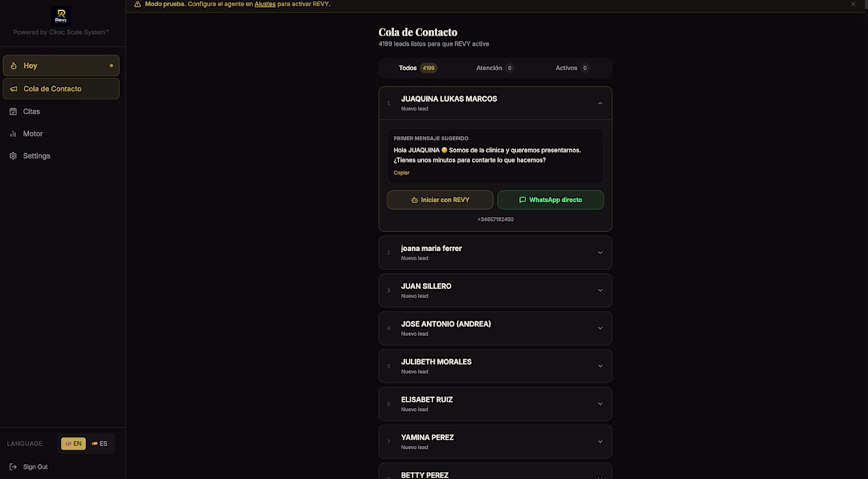Follow the Ajustes link in banner
This screenshot has width=868, height=479.
(264, 4)
